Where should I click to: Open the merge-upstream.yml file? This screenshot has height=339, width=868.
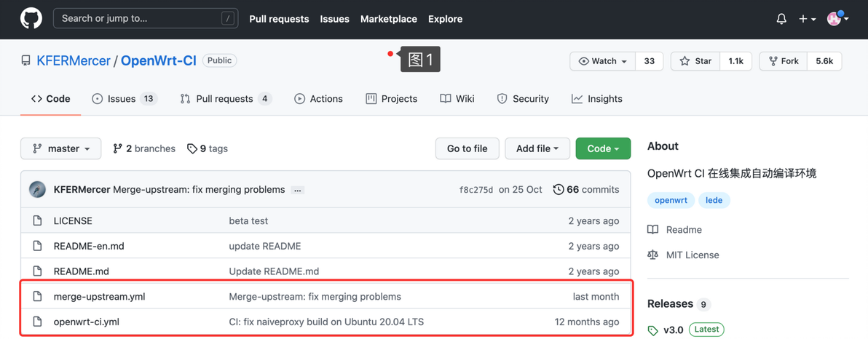tap(99, 297)
